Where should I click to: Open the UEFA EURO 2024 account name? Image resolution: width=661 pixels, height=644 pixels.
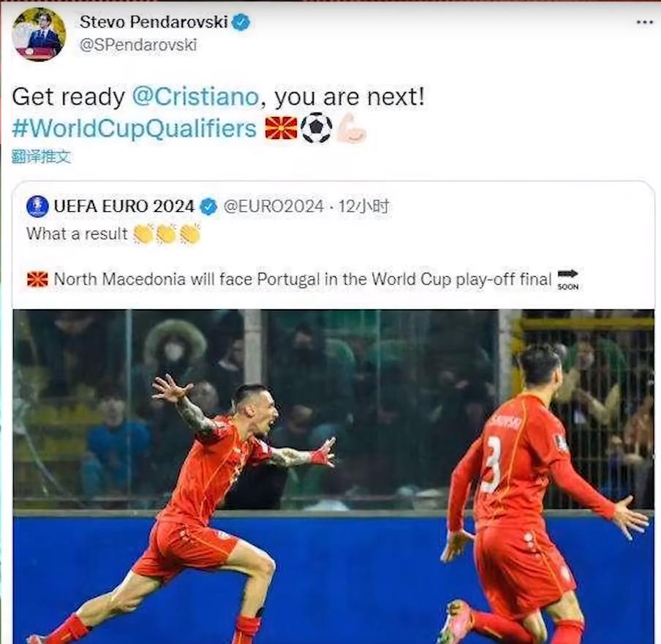(x=124, y=207)
